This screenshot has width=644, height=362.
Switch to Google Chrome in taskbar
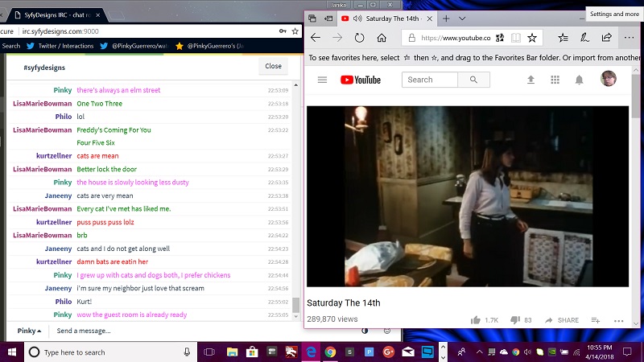(x=330, y=352)
